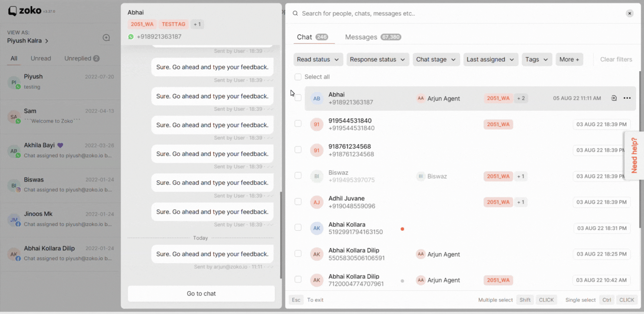Image resolution: width=644 pixels, height=314 pixels.
Task: Open the Last assigned filter dropdown
Action: tap(491, 60)
